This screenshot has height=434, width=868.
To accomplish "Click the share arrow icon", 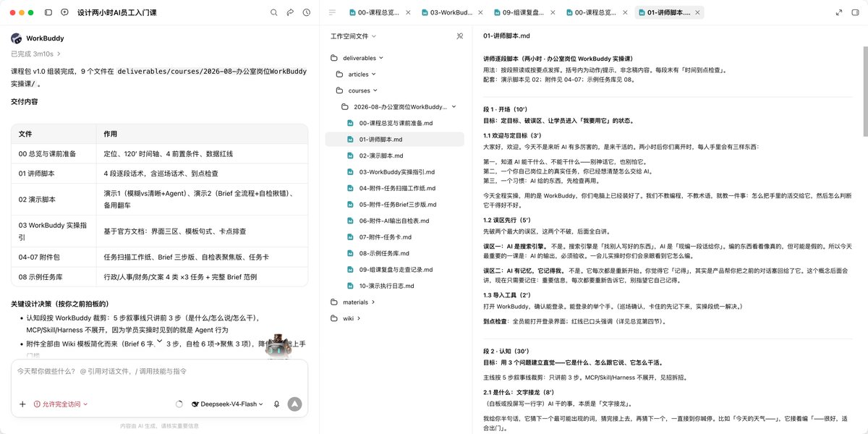I will coord(290,12).
